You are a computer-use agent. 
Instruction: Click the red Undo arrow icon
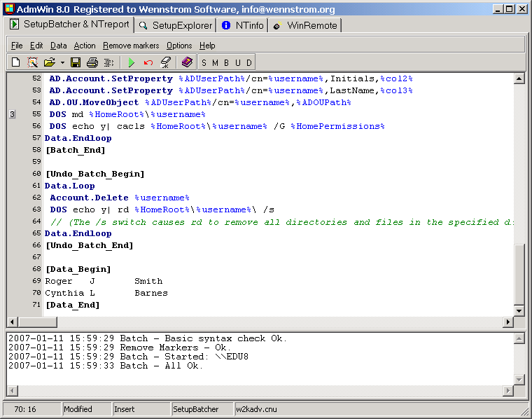(x=148, y=62)
